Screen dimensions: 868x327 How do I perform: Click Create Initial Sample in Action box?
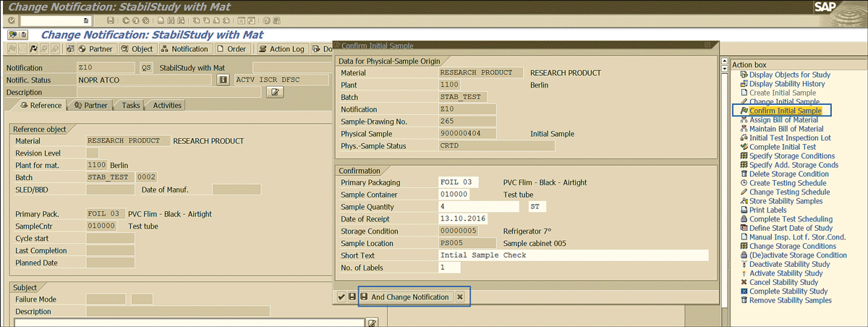783,93
